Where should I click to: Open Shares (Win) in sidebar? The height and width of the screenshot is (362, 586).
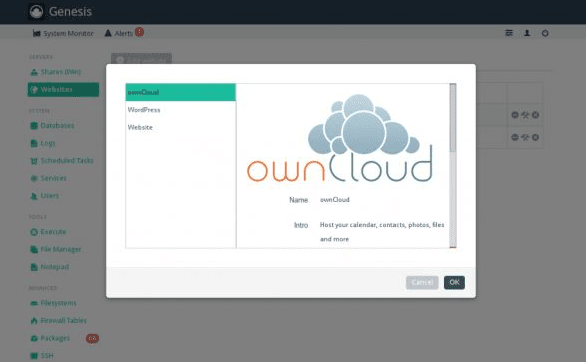pyautogui.click(x=56, y=72)
